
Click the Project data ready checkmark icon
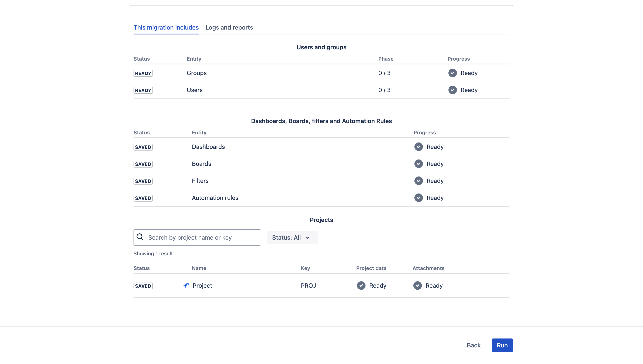coord(361,286)
